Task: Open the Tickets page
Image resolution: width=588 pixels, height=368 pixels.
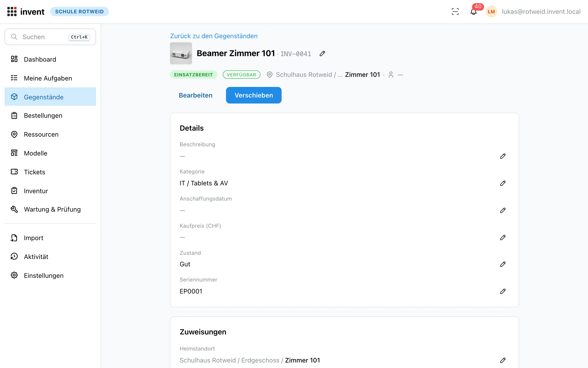Action: point(50,172)
